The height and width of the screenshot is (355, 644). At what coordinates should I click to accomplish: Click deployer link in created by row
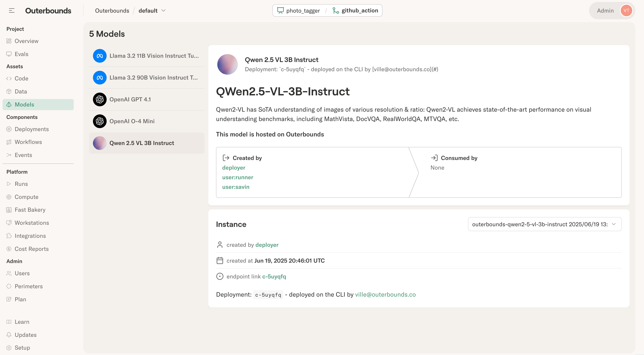point(267,245)
